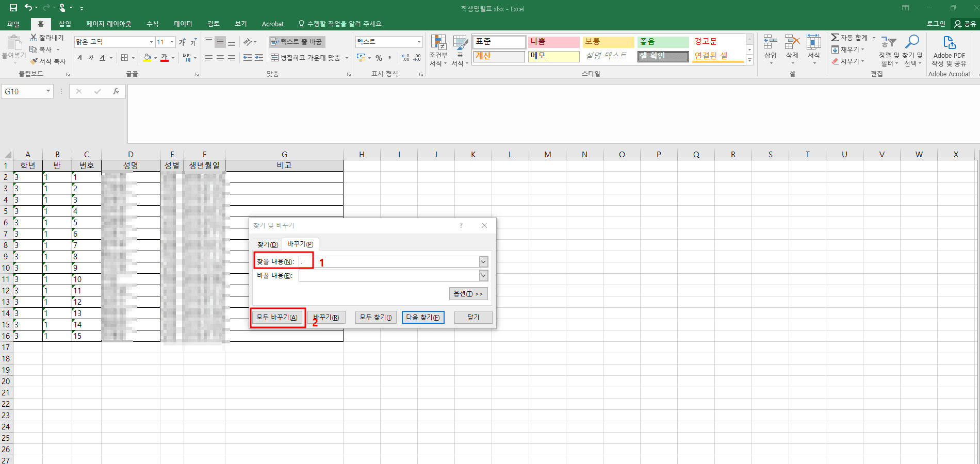Click the 바꿀 내용 input field

pos(389,276)
